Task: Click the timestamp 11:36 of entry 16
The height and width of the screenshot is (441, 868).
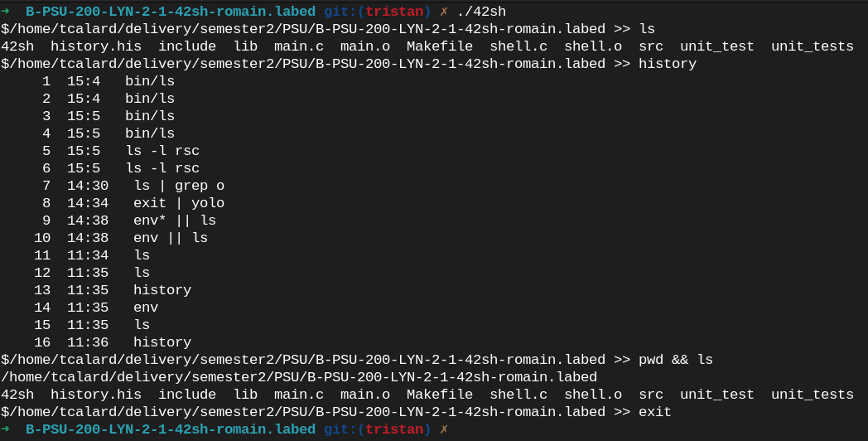Action: (88, 342)
